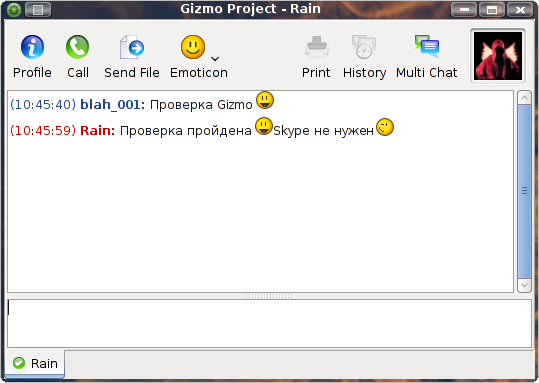Click the contact avatar picture
Screen dimensions: 539x383
click(498, 56)
